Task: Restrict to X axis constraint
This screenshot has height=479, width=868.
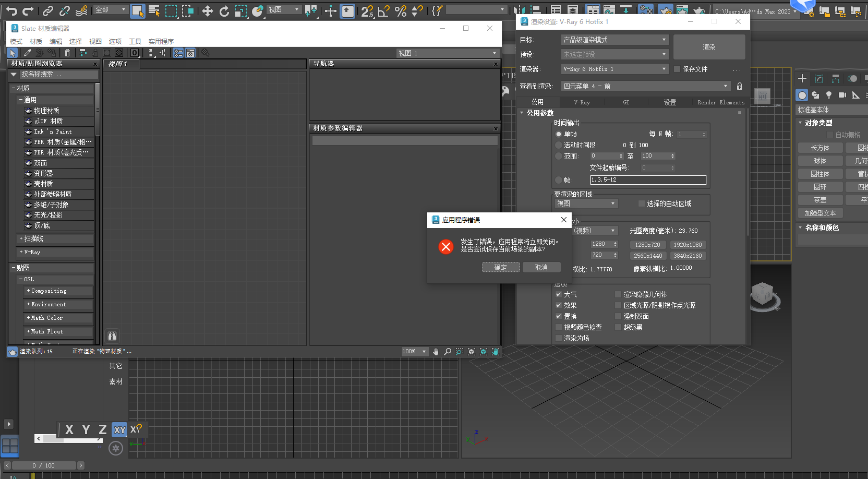Action: click(69, 429)
